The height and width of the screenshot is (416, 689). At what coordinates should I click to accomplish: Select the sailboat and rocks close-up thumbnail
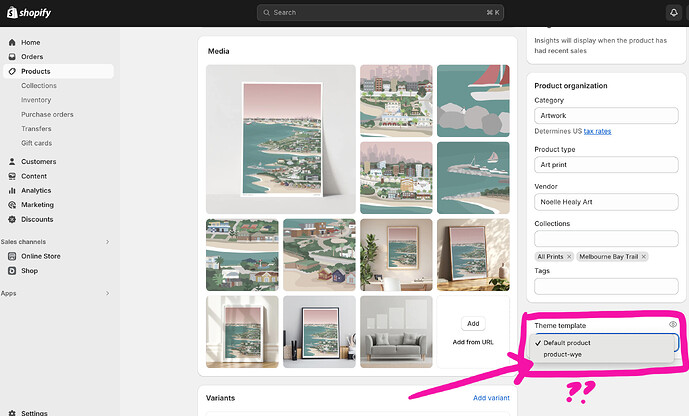[473, 101]
